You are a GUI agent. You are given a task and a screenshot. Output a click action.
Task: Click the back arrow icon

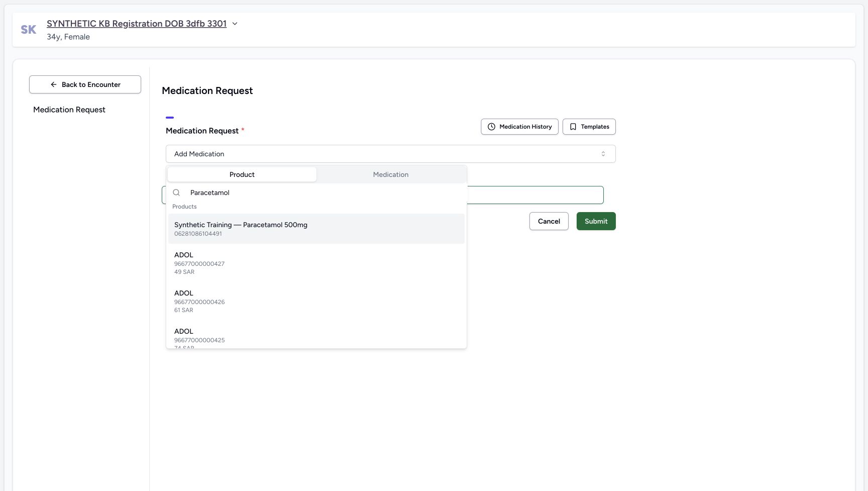[54, 84]
